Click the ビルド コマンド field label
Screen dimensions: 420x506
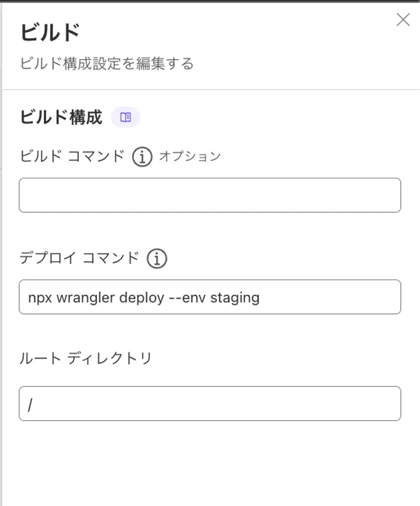(x=72, y=156)
